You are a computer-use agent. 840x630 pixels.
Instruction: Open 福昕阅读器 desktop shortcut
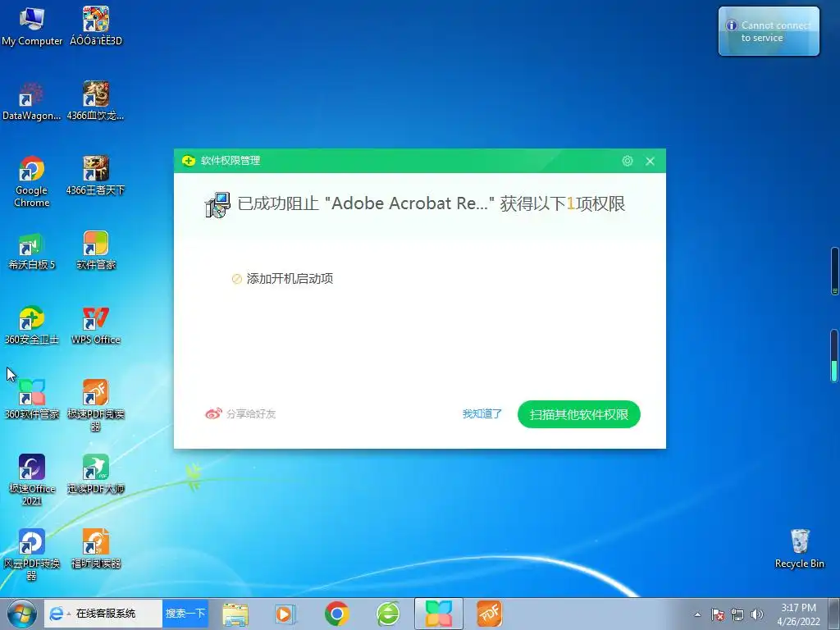pos(96,549)
